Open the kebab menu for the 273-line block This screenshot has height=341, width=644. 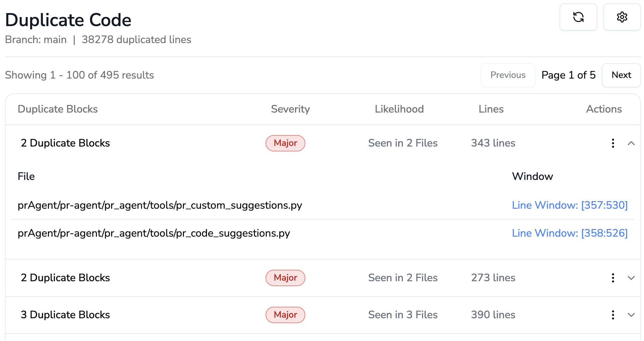point(613,278)
